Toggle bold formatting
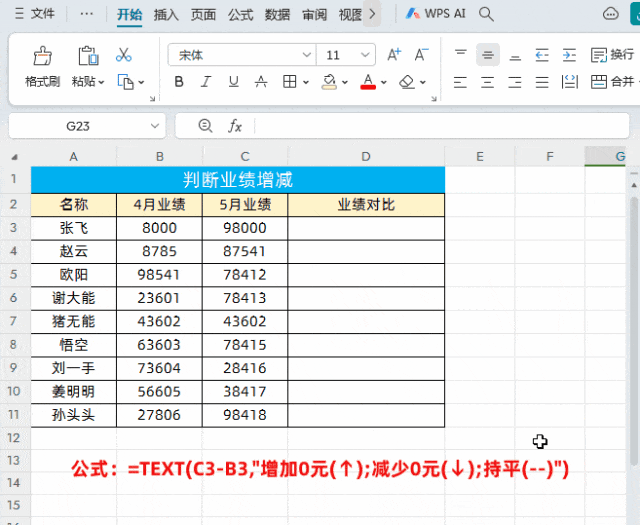 tap(179, 82)
